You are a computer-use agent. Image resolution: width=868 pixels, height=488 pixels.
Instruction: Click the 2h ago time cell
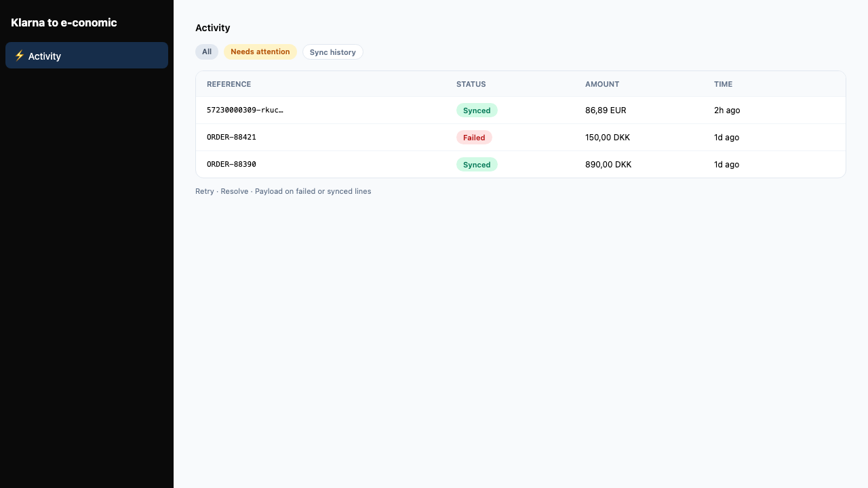coord(727,110)
